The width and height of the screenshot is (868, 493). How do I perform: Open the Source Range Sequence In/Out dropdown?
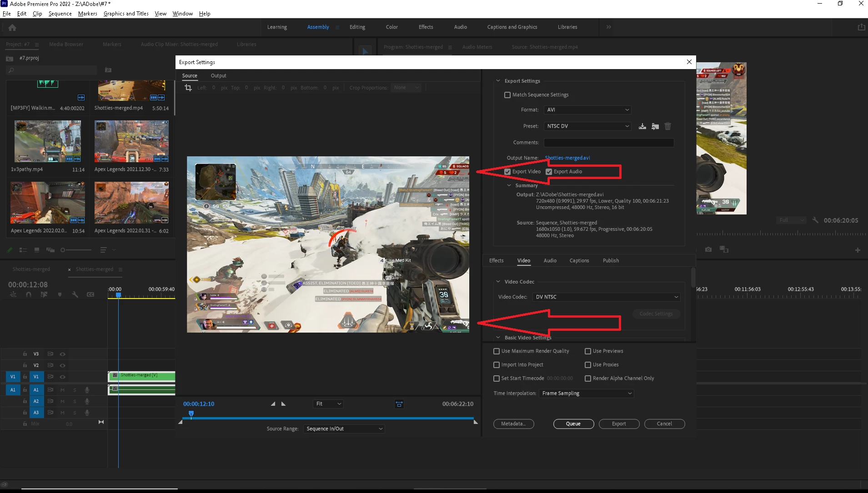tap(344, 429)
